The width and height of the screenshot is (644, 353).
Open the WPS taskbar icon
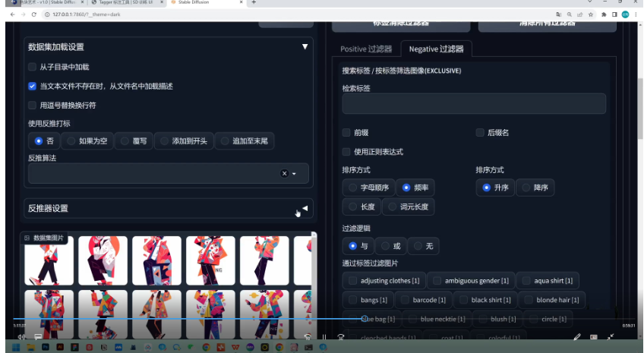tap(235, 348)
